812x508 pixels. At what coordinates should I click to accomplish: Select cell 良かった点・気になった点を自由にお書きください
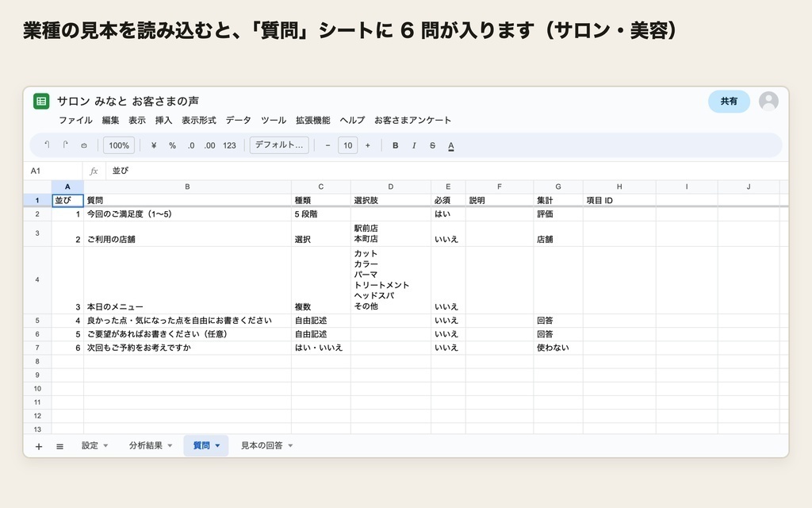point(187,321)
